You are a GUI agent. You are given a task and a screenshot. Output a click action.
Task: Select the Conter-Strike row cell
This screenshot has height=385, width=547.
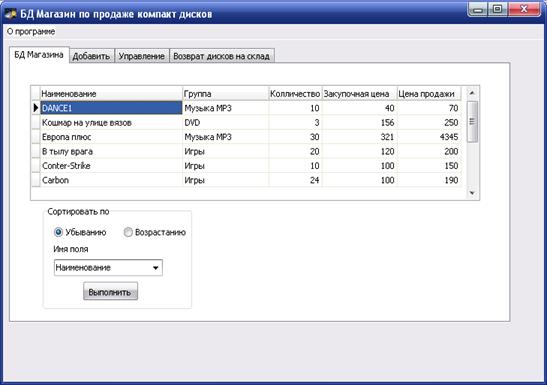(111, 166)
